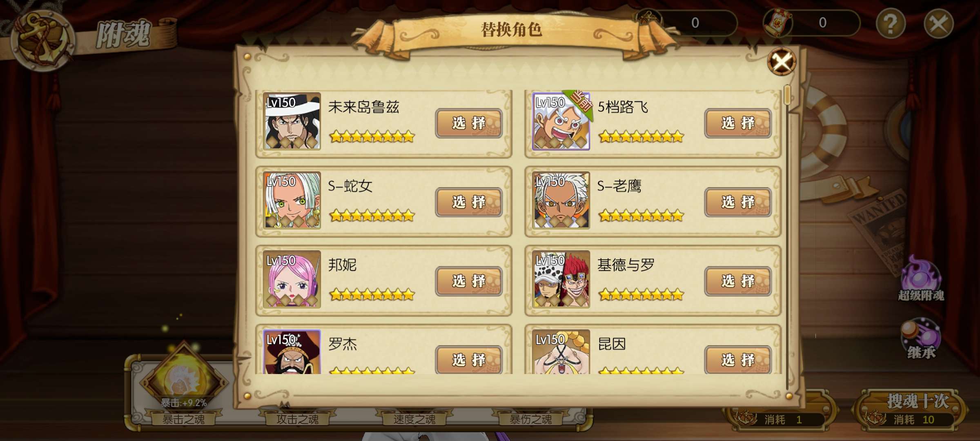980x441 pixels.
Task: Select 昆因 with the 选择 button
Action: pos(738,359)
